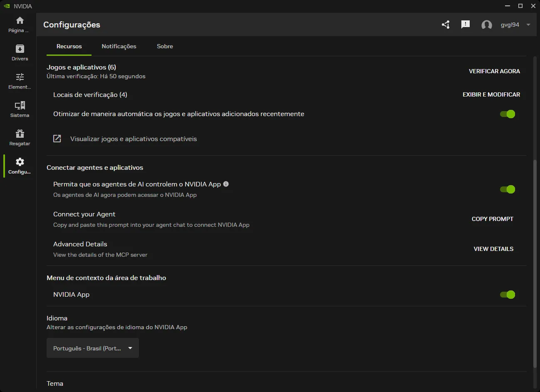Click the vertical scrollbar on the right
The height and width of the screenshot is (392, 540).
click(x=535, y=263)
